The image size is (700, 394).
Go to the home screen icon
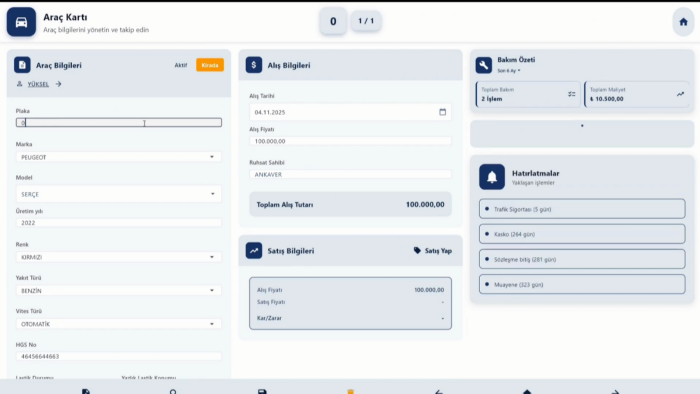(683, 22)
